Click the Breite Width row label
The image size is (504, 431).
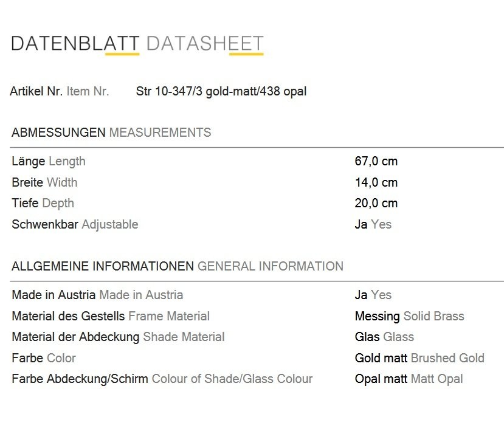point(44,182)
